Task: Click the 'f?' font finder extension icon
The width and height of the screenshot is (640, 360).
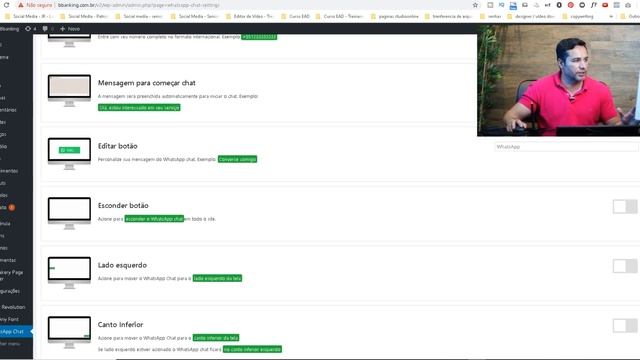Action: (x=593, y=5)
